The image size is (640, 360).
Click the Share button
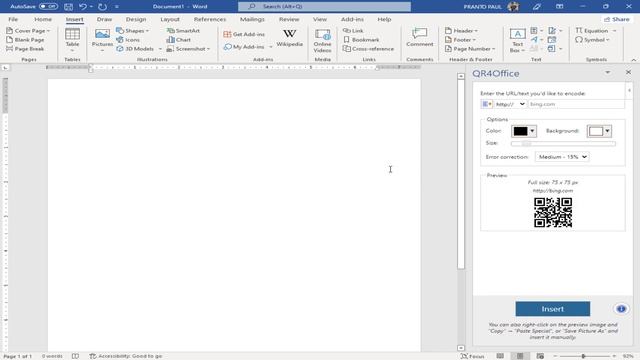tap(617, 19)
